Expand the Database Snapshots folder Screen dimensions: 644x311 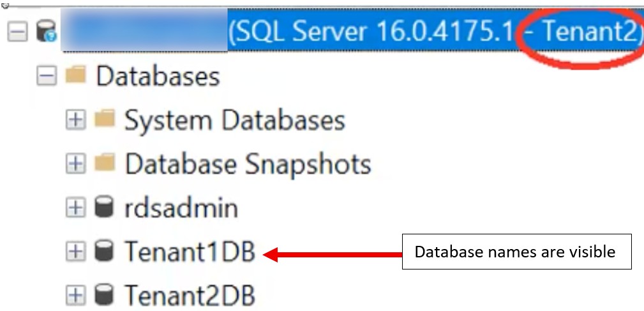pyautogui.click(x=76, y=164)
